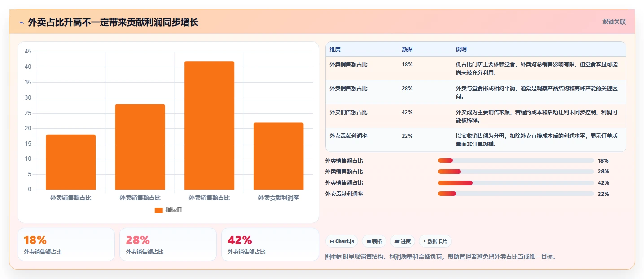
Task: Click the 外卖贡献利润率 label in the progress list
Action: pos(344,194)
